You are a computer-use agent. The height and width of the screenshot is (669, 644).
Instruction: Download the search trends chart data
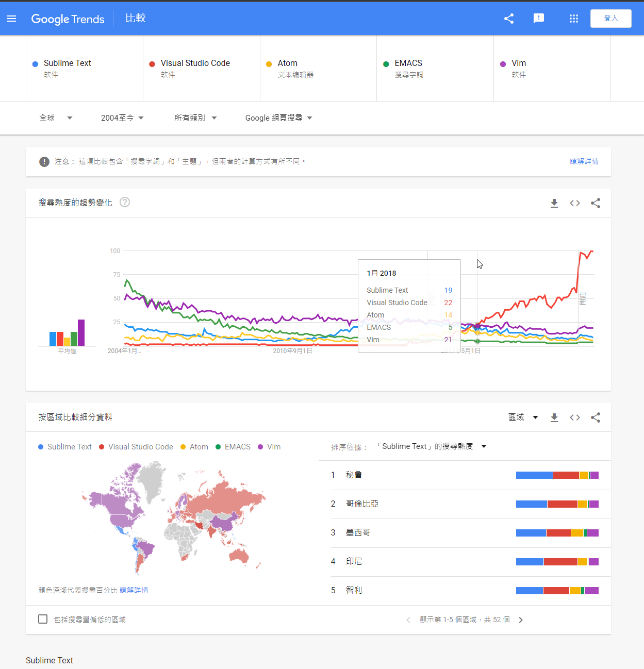tap(554, 203)
